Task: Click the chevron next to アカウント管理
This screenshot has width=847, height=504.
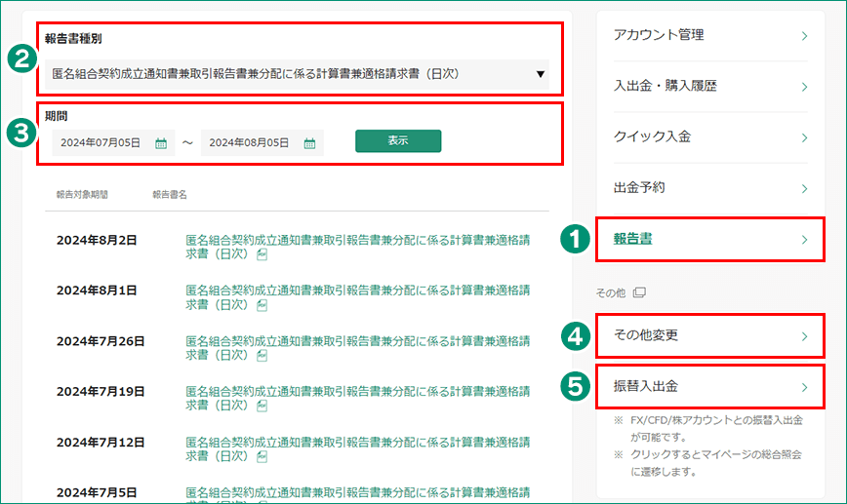Action: (x=804, y=36)
